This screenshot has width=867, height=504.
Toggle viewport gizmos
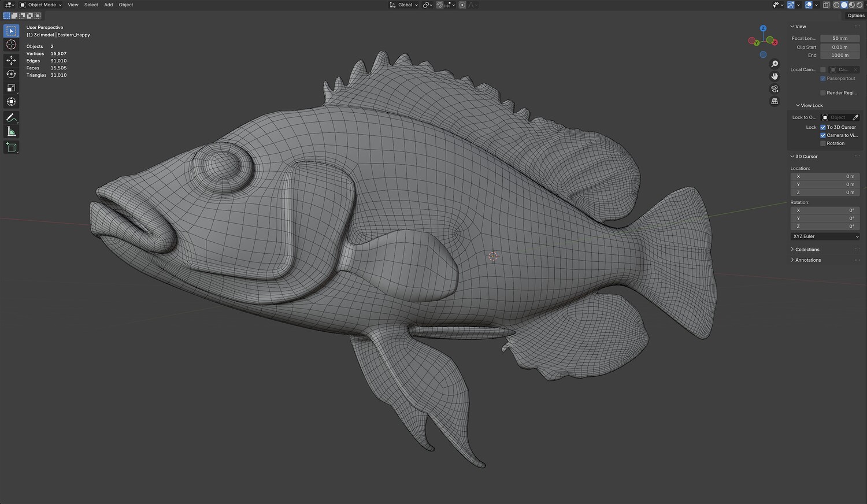pyautogui.click(x=792, y=5)
